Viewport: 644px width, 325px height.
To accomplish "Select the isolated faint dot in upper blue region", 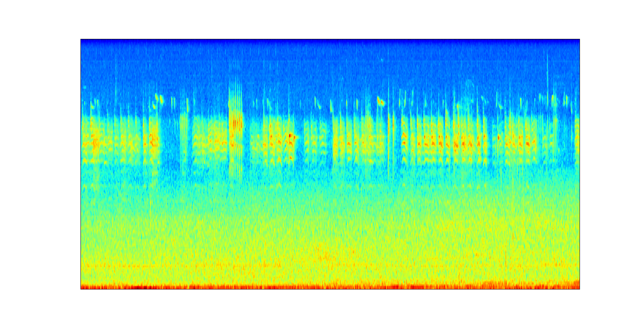I will pyautogui.click(x=382, y=60).
